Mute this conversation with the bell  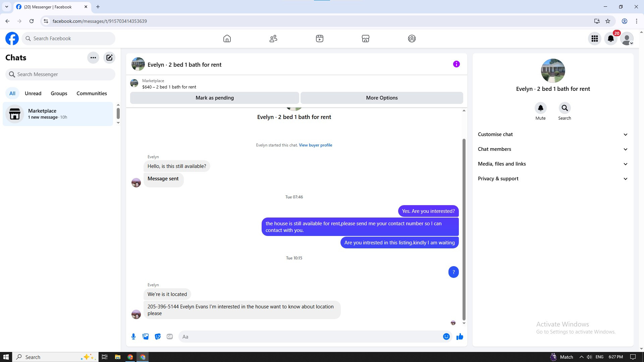click(540, 108)
